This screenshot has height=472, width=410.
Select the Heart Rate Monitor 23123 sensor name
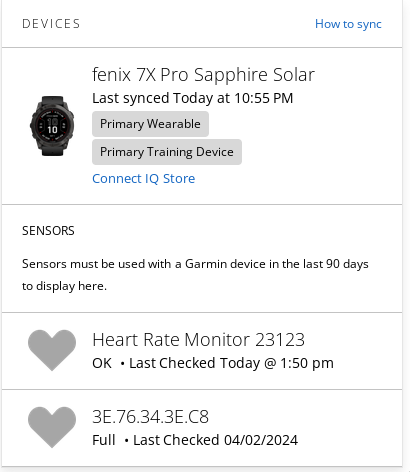click(x=198, y=340)
